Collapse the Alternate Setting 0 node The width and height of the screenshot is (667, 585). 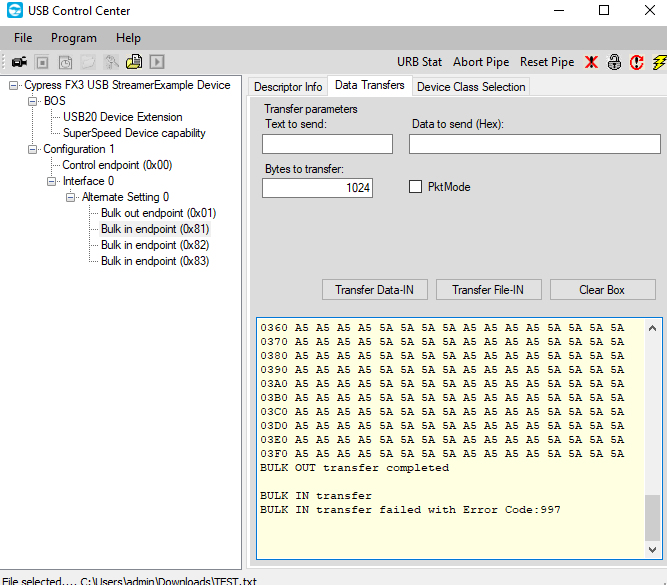(71, 197)
